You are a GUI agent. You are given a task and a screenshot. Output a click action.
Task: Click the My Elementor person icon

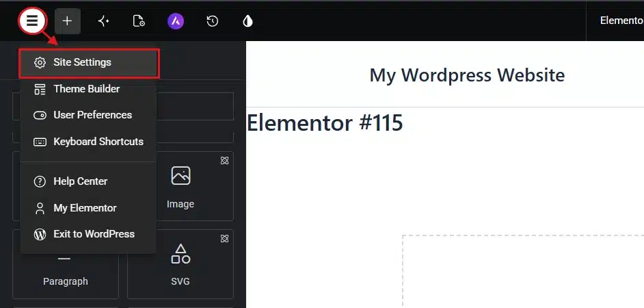[x=40, y=208]
